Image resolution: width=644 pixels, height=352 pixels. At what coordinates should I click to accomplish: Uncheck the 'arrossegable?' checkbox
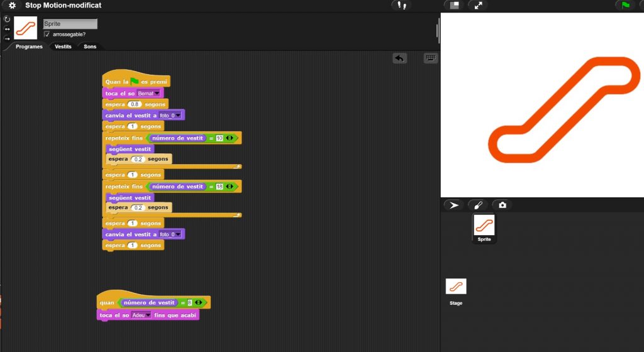47,34
